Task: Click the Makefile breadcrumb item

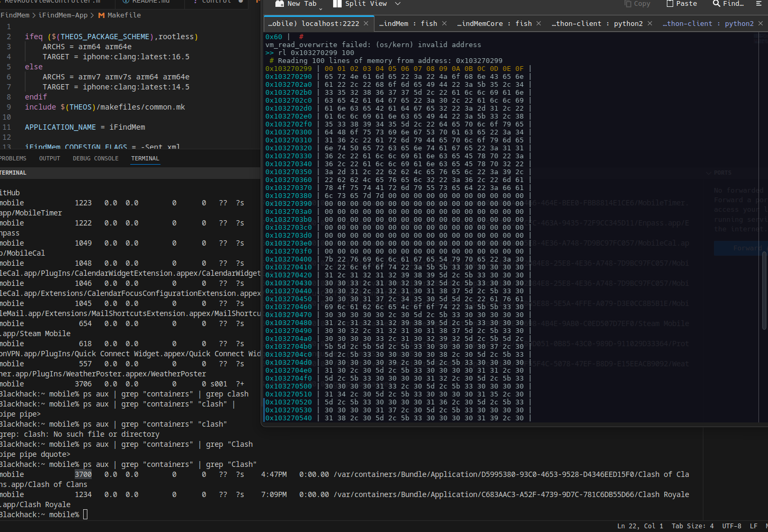Action: point(124,15)
